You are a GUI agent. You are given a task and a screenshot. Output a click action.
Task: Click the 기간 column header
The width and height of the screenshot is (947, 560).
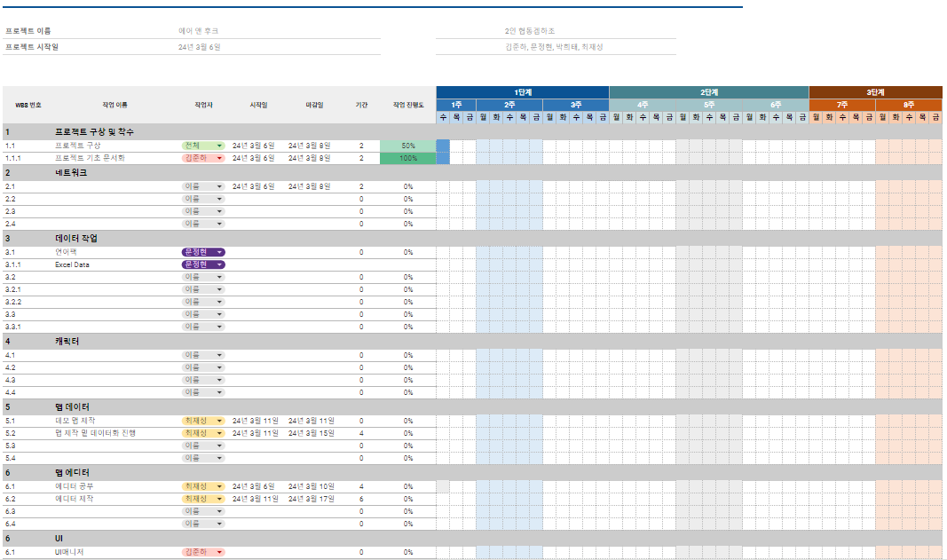[x=361, y=105]
